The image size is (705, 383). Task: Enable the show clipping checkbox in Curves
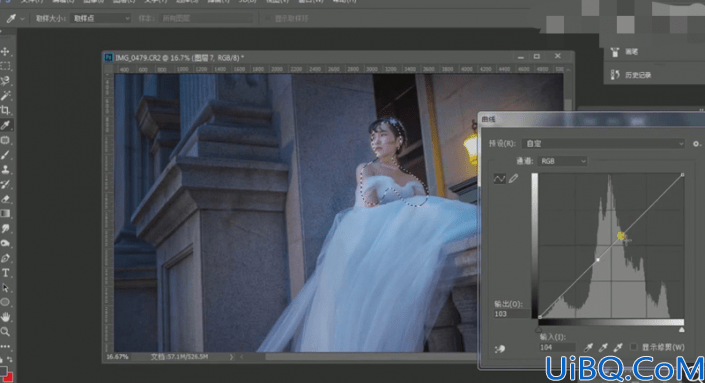pos(634,347)
